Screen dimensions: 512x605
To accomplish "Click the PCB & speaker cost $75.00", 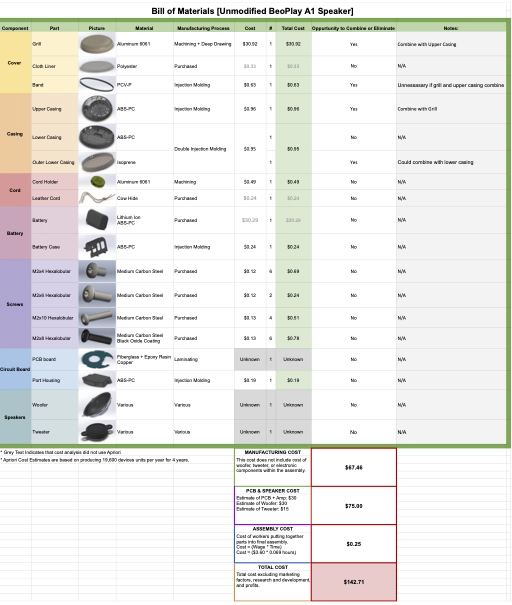I will [353, 505].
